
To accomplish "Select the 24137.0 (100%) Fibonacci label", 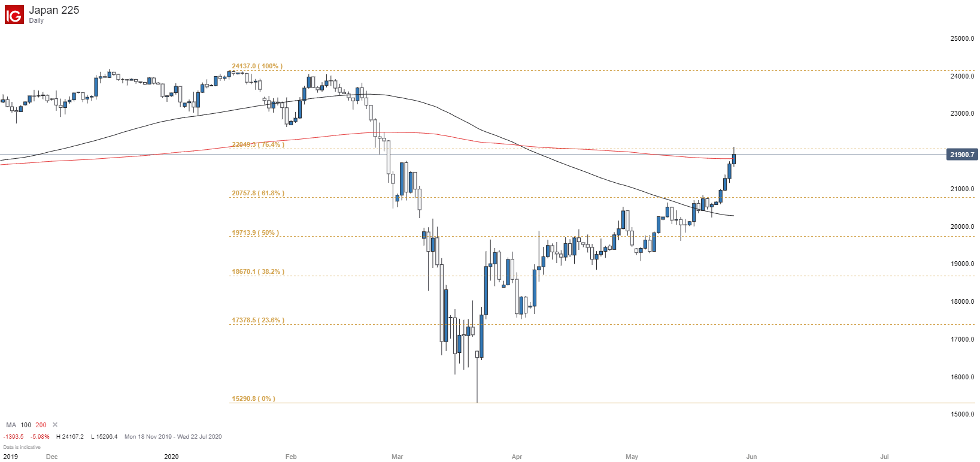I will coord(257,66).
